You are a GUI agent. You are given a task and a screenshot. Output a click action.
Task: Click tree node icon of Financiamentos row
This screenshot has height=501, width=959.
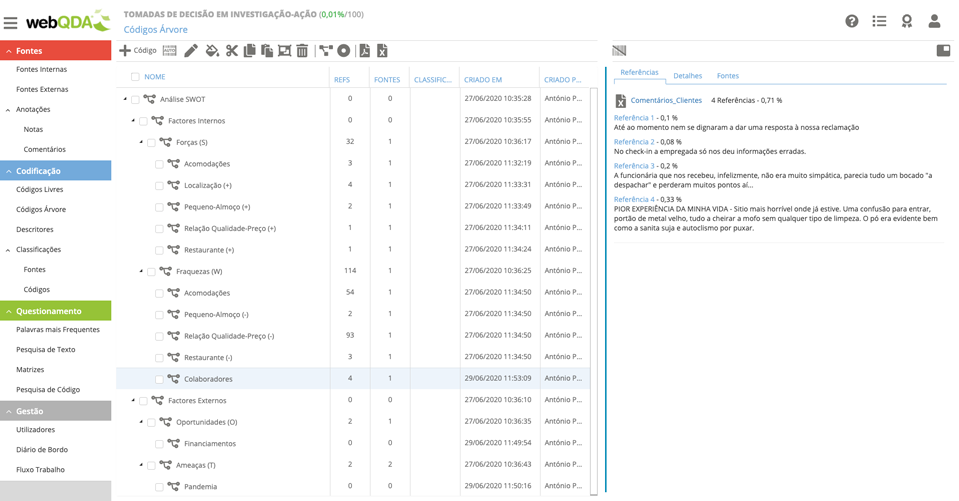coord(174,443)
